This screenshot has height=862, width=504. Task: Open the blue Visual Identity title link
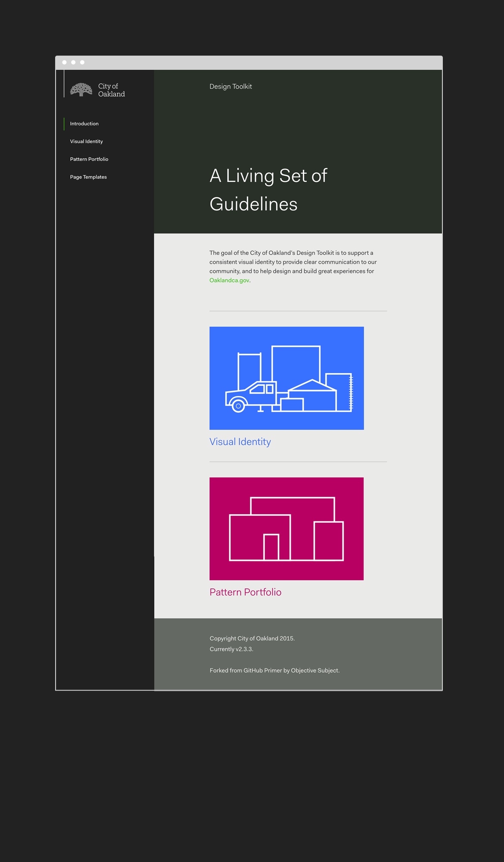pos(240,442)
